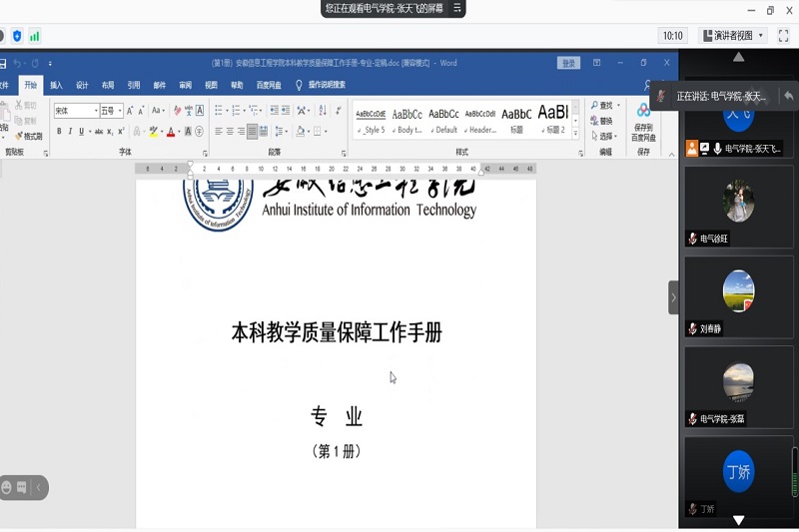Open the font size dropdown (五号)
799x532 pixels.
tap(111, 111)
